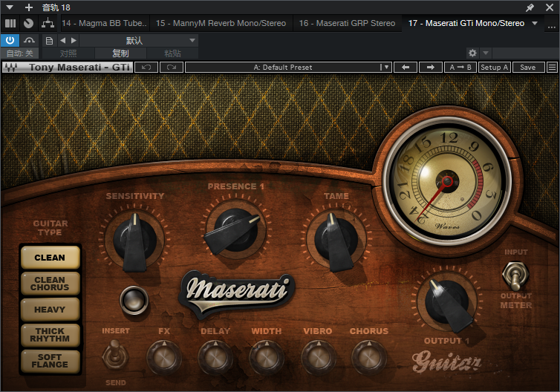
Task: Click the sensitivity LED indicator light
Action: point(134,300)
